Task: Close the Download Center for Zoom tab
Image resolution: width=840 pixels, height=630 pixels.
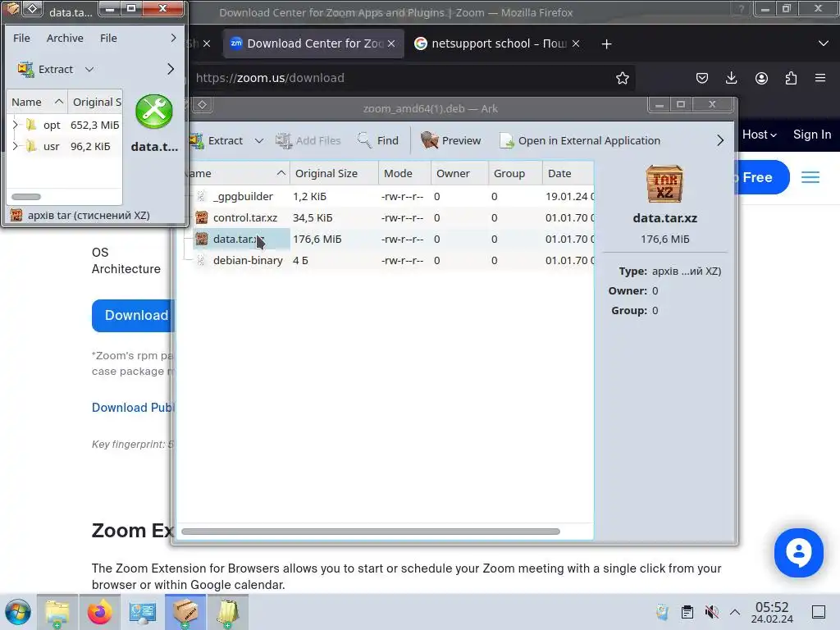Action: point(391,44)
